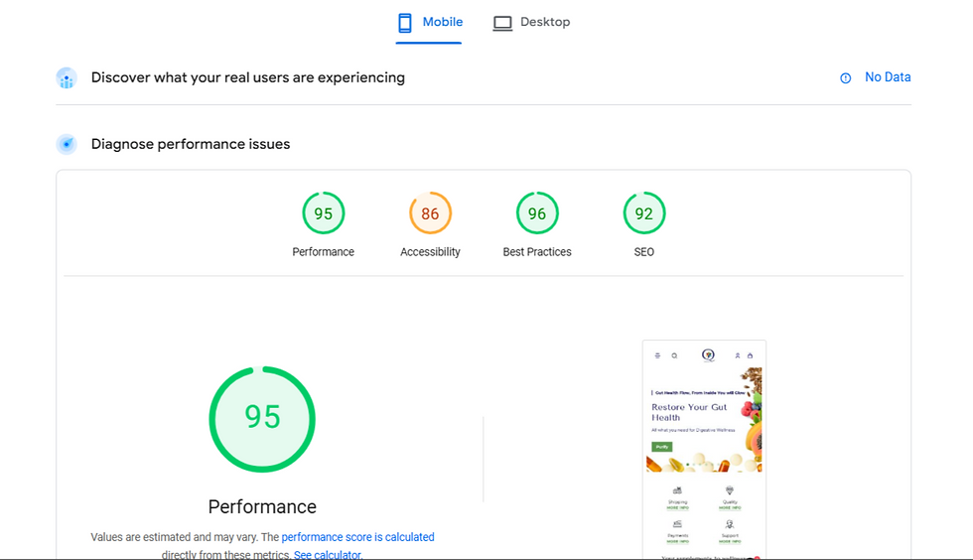Click the Restore Your Gut Health heading
Screen dimensions: 973x560
point(689,412)
